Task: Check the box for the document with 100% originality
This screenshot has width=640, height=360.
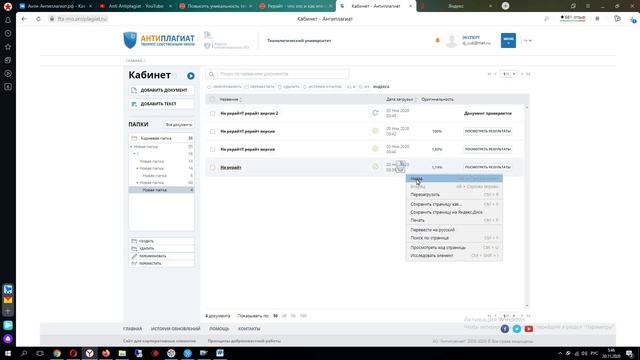Action: (x=212, y=131)
